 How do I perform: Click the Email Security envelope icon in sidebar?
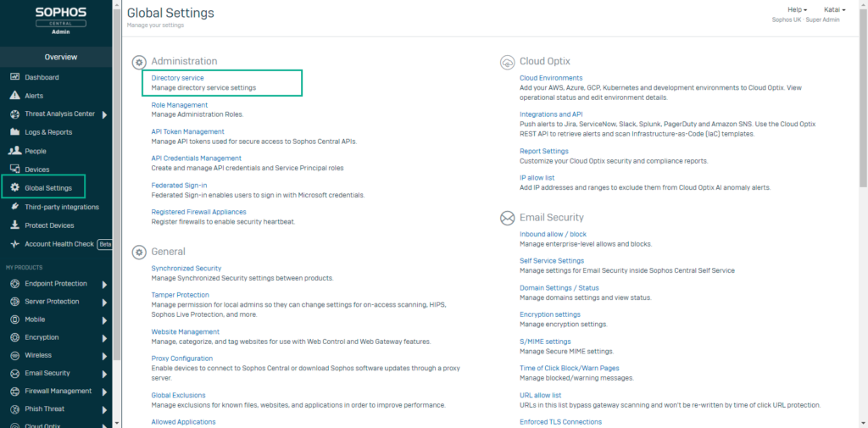point(15,373)
